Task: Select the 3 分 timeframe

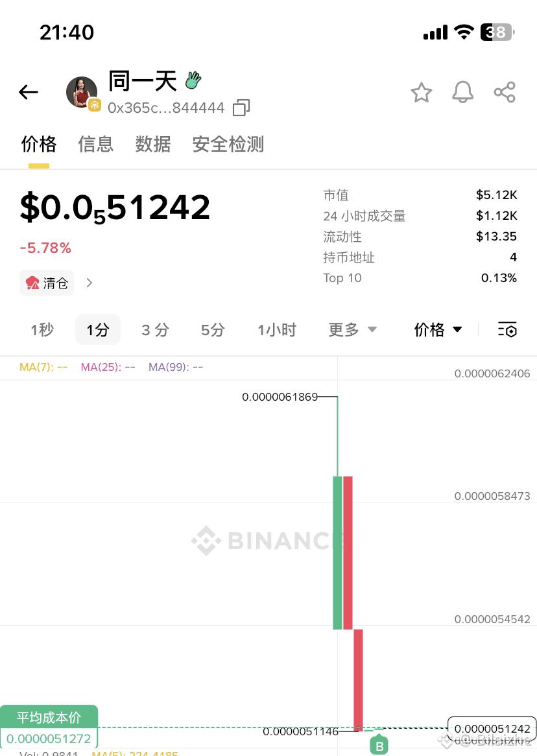Action: [x=155, y=330]
